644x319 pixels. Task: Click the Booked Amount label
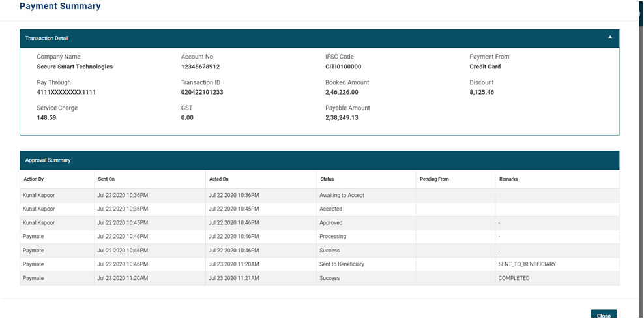pos(347,82)
